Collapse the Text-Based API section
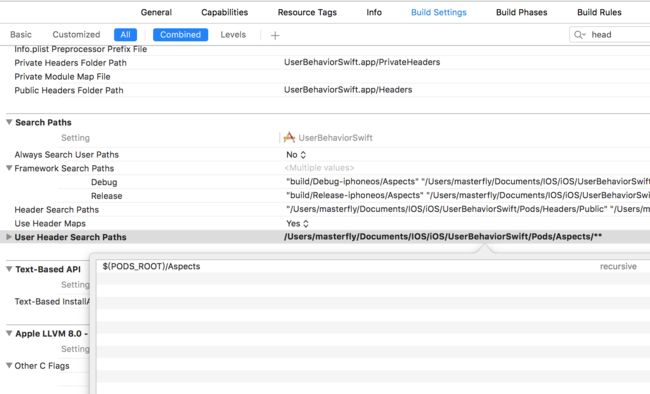The height and width of the screenshot is (394, 650). tap(9, 269)
